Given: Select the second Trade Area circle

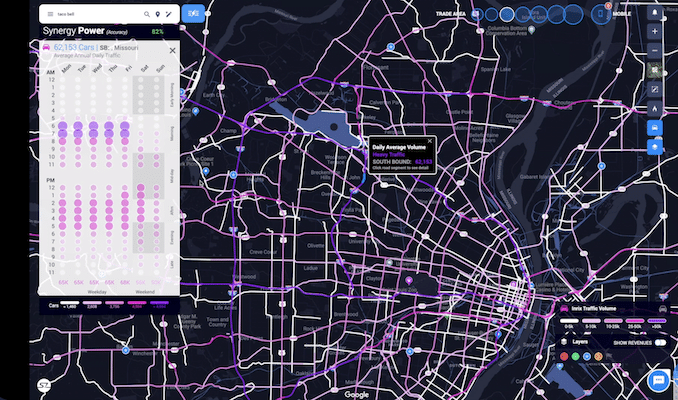Looking at the screenshot, I should (x=491, y=14).
